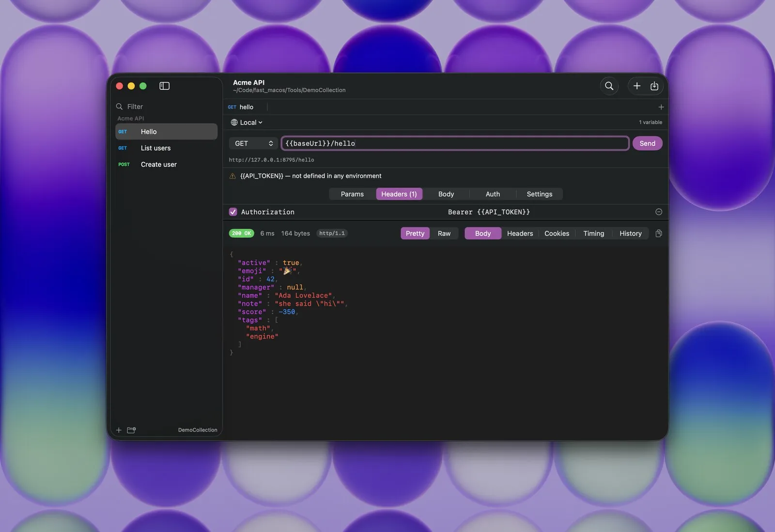775x532 pixels.
Task: Uncheck the Authorization header checkbox
Action: (233, 212)
